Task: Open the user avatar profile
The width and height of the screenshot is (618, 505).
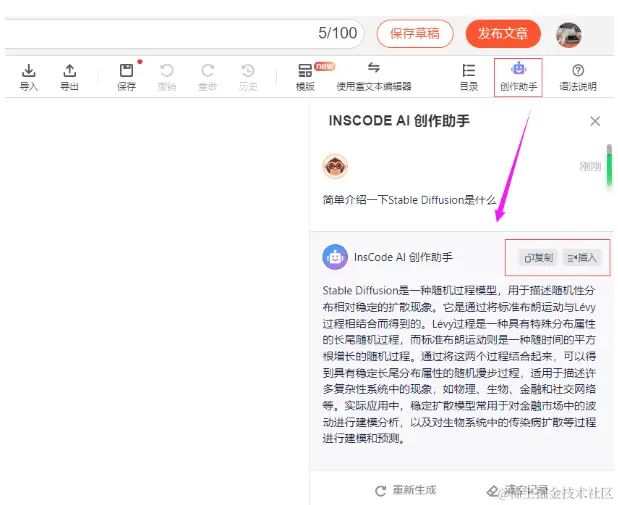Action: (569, 35)
